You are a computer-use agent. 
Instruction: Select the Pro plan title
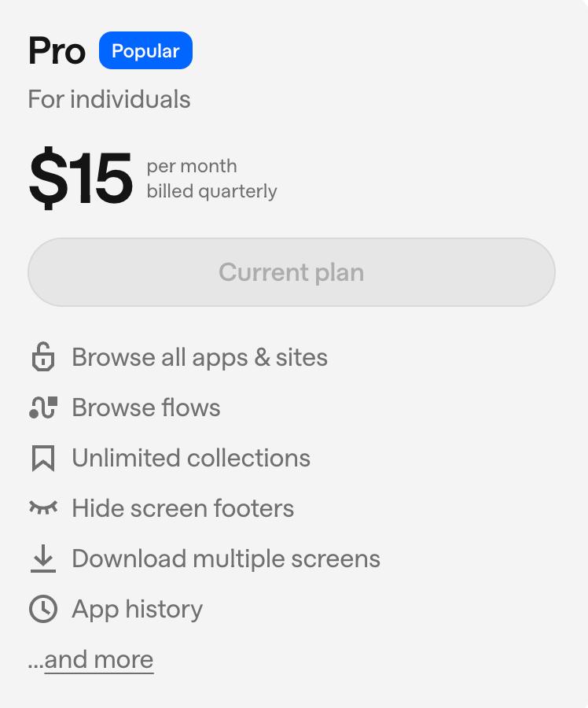[x=57, y=51]
